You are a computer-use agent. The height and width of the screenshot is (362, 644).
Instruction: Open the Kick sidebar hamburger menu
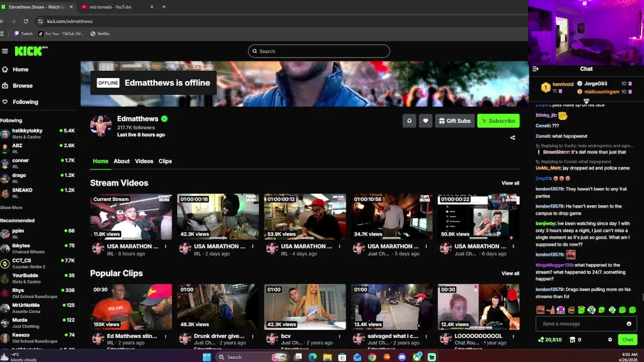[x=5, y=51]
